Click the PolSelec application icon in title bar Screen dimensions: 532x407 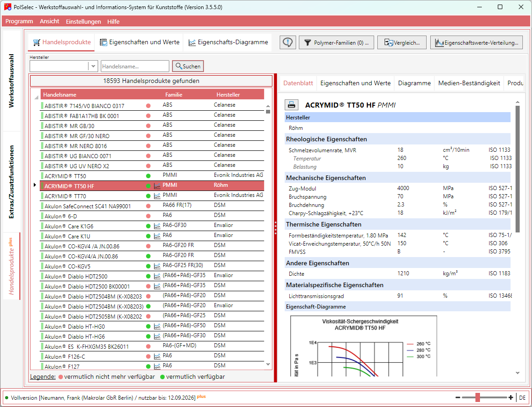7,7
